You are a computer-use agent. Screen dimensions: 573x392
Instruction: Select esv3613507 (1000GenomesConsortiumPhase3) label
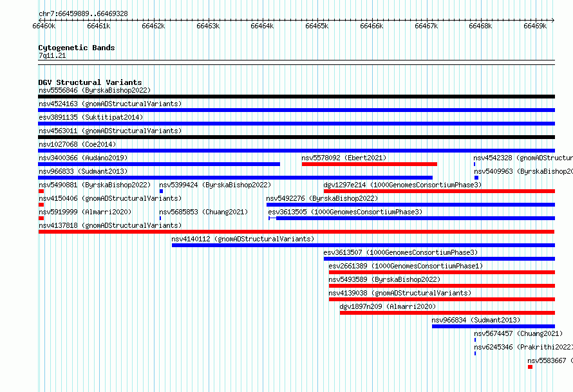pyautogui.click(x=400, y=252)
